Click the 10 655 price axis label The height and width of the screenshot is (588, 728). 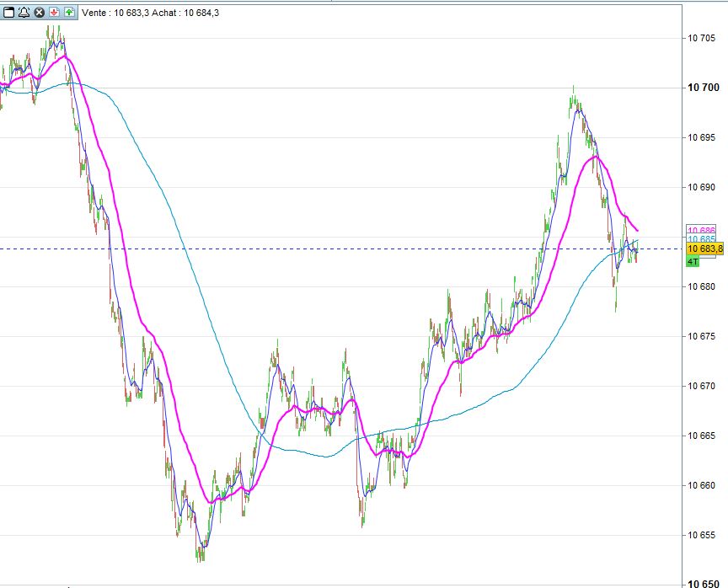tap(701, 535)
